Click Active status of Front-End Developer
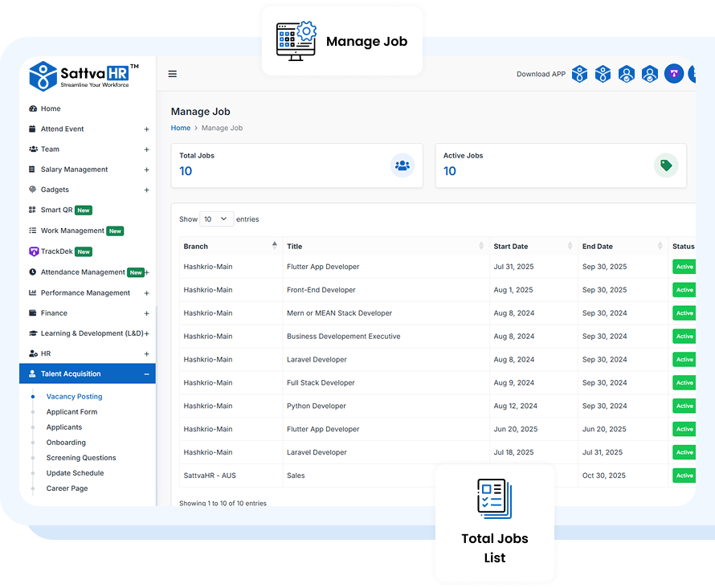This screenshot has width=715, height=588. 684,290
